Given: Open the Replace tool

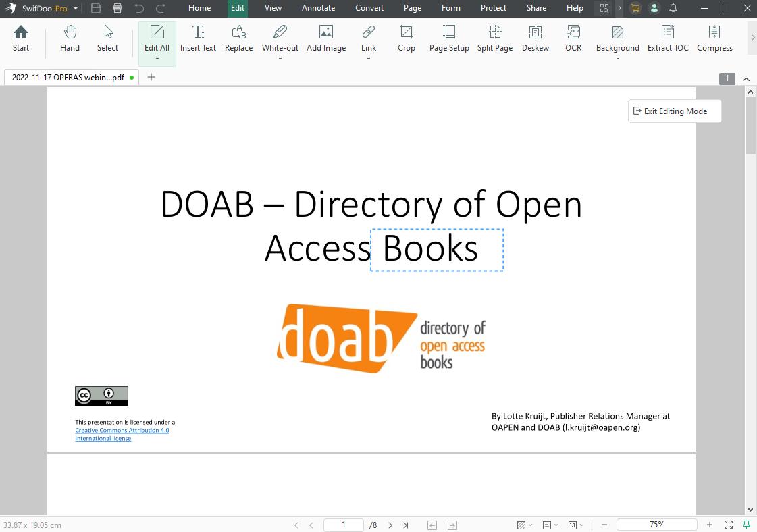Looking at the screenshot, I should (x=238, y=38).
